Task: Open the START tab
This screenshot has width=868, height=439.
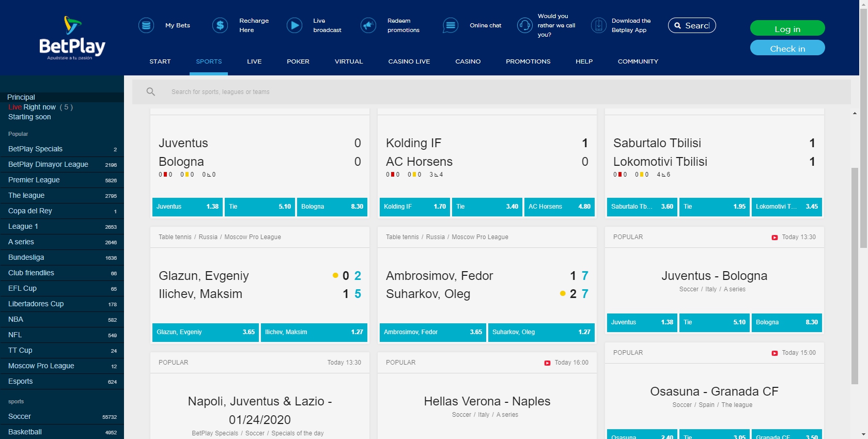Action: click(160, 61)
